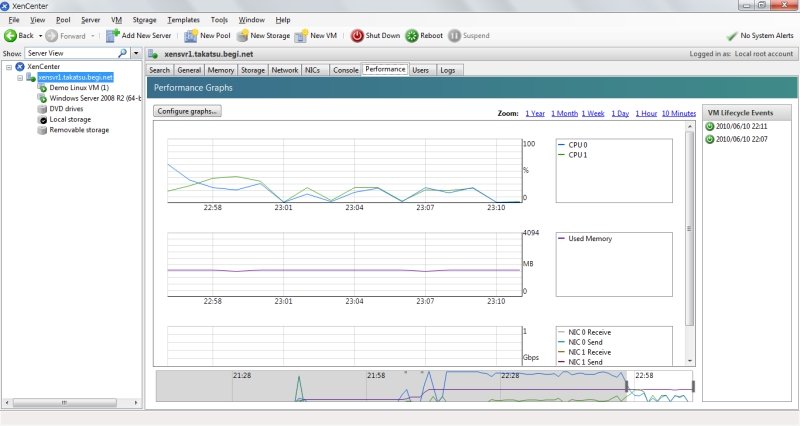Viewport: 800px width, 426px height.
Task: Click Used Memory in the graph legend
Action: coord(590,239)
